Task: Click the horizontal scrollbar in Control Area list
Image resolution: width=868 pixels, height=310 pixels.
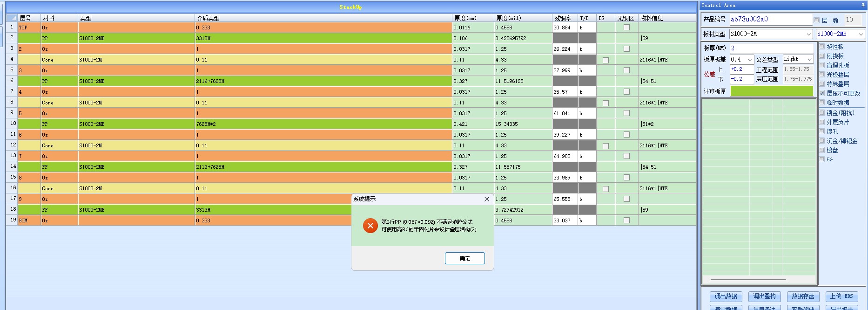Action: pos(748,280)
